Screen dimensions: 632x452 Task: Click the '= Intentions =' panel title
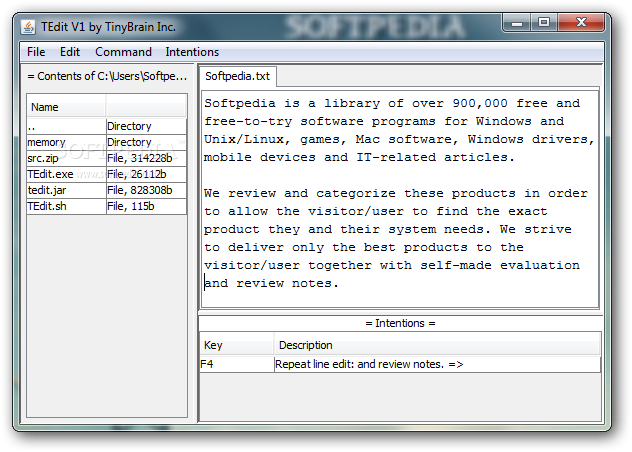click(400, 323)
